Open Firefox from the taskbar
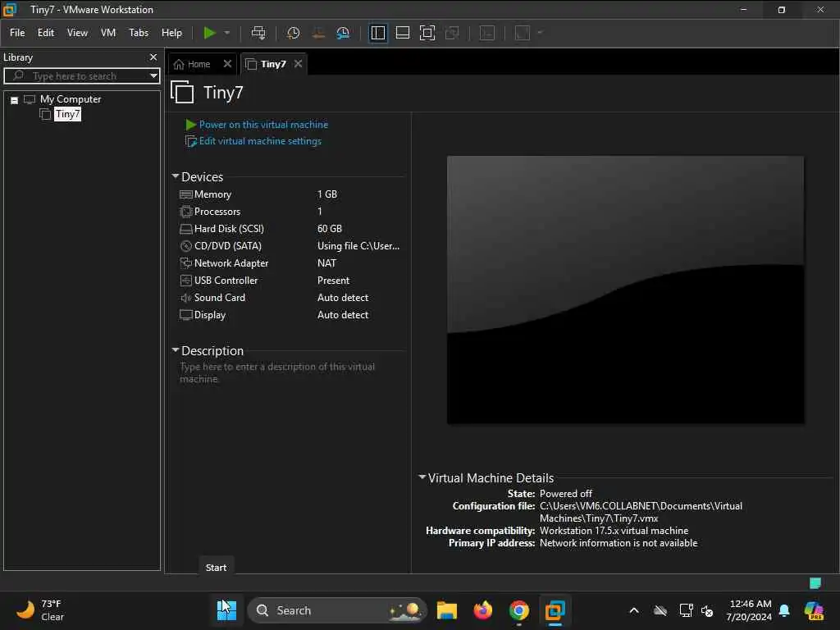This screenshot has width=840, height=630. [482, 610]
